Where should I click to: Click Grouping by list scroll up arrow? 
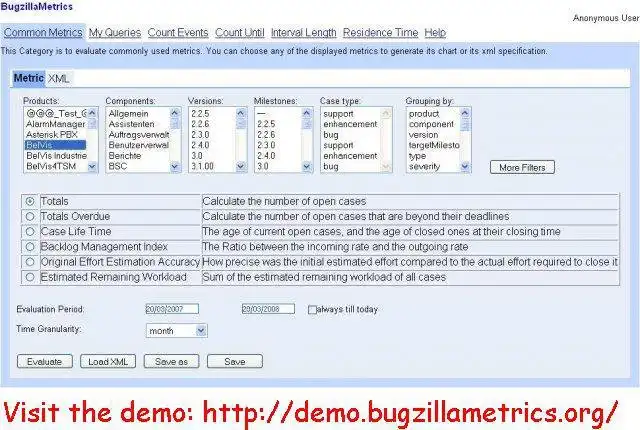point(465,113)
